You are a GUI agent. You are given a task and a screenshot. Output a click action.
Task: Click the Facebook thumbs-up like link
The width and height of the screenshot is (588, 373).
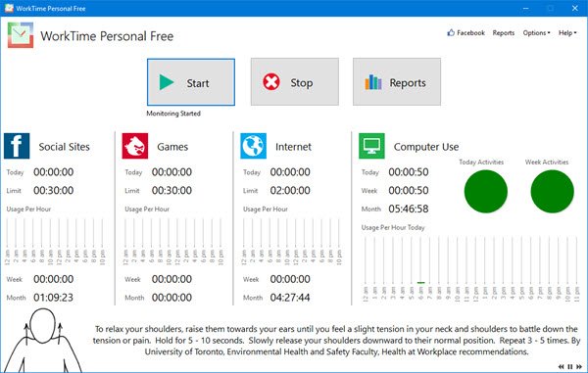point(466,33)
